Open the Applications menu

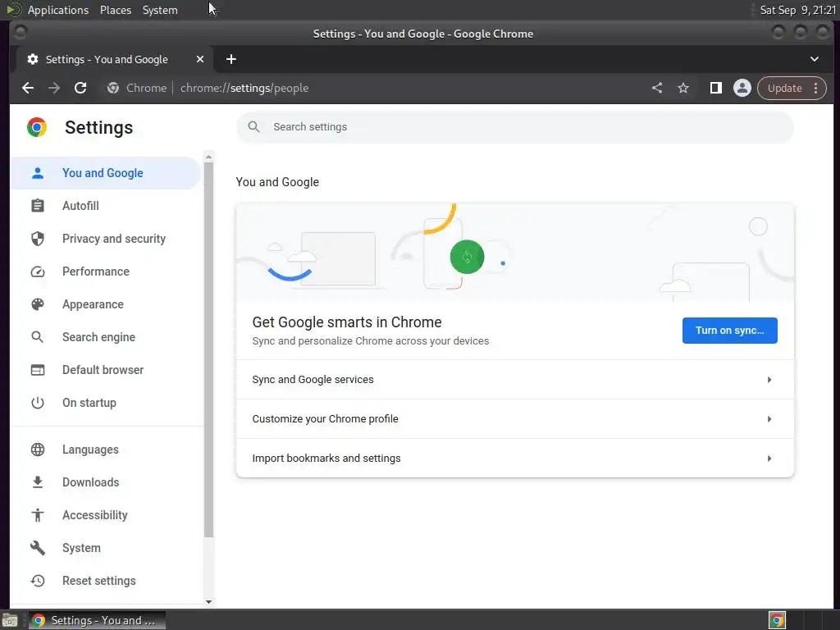58,10
